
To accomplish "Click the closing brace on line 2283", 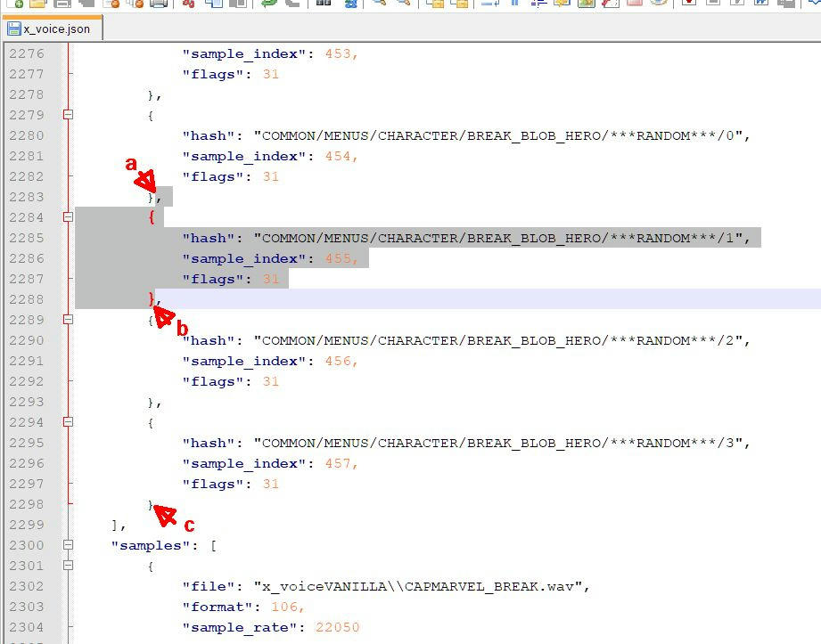I will (151, 198).
